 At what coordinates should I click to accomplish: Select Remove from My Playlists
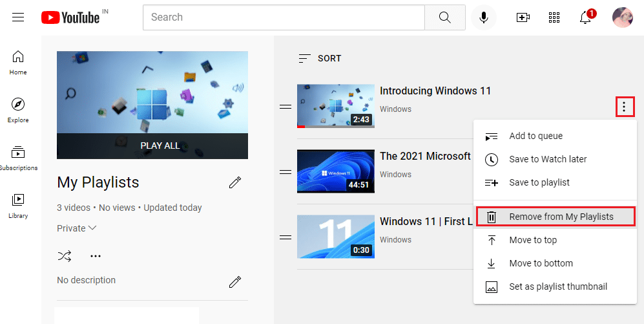[x=556, y=217]
